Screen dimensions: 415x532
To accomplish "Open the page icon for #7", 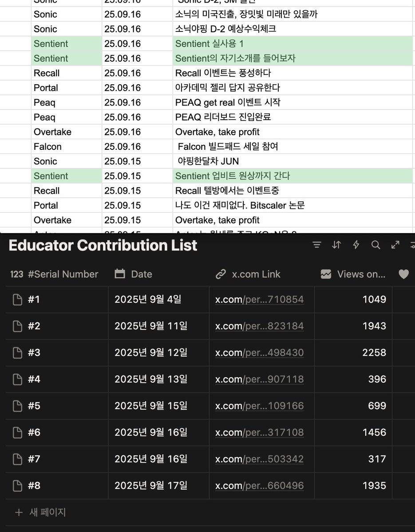I will point(17,459).
